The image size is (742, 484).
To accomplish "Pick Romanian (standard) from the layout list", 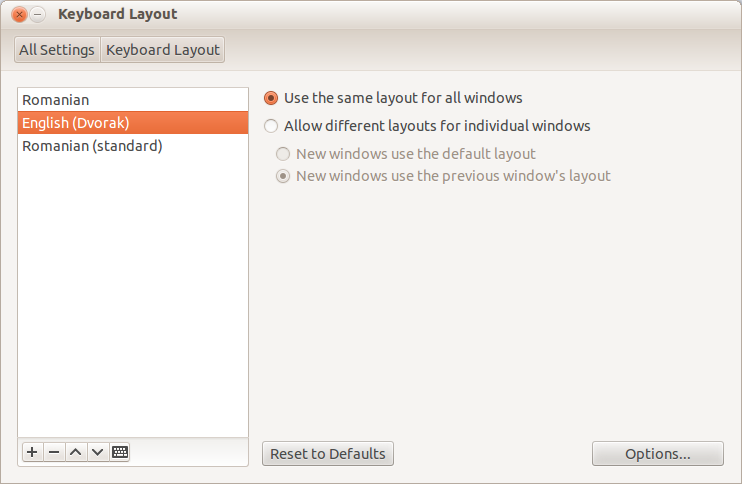I will coord(92,146).
